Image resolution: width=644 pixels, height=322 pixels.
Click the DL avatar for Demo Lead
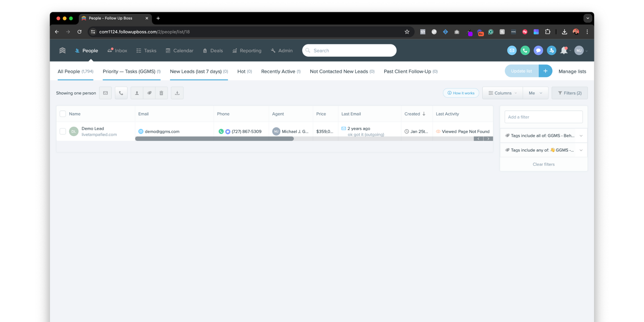click(74, 131)
